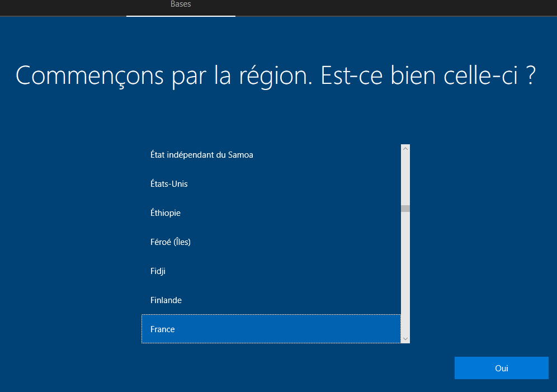The image size is (557, 392).
Task: Click the scrollbar down arrow
Action: pyautogui.click(x=405, y=339)
